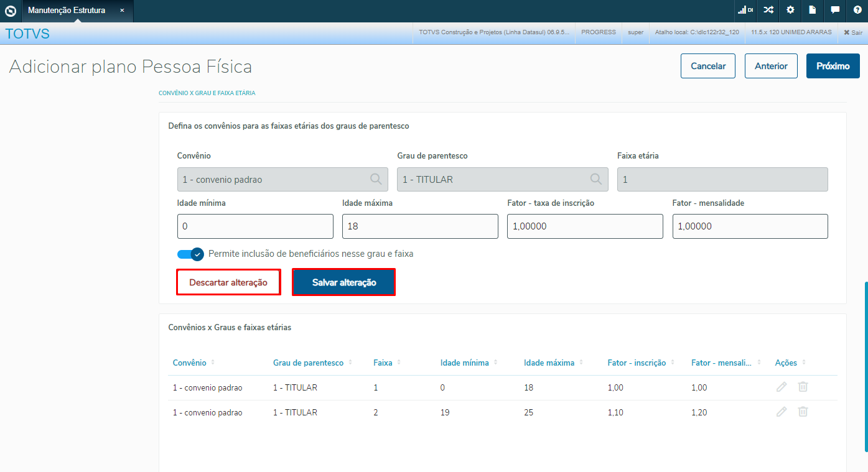Open the chat bubble icon
The image size is (868, 472).
tap(835, 10)
